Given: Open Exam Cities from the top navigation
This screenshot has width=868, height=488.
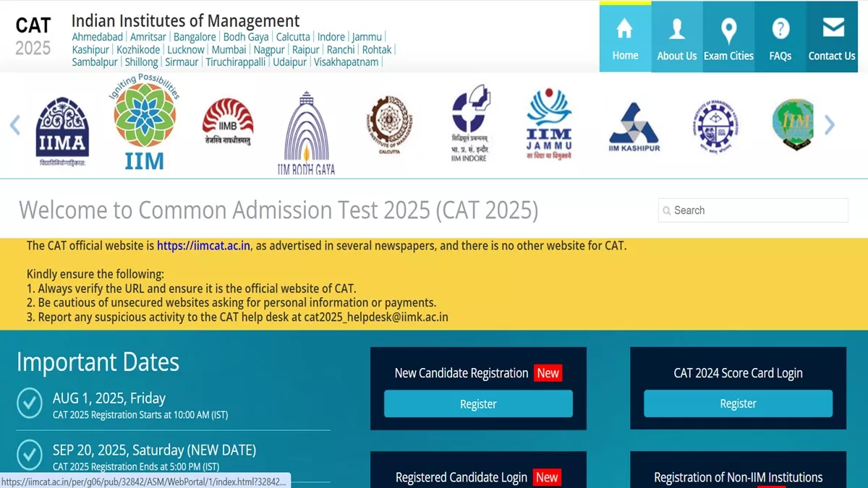Looking at the screenshot, I should (728, 38).
